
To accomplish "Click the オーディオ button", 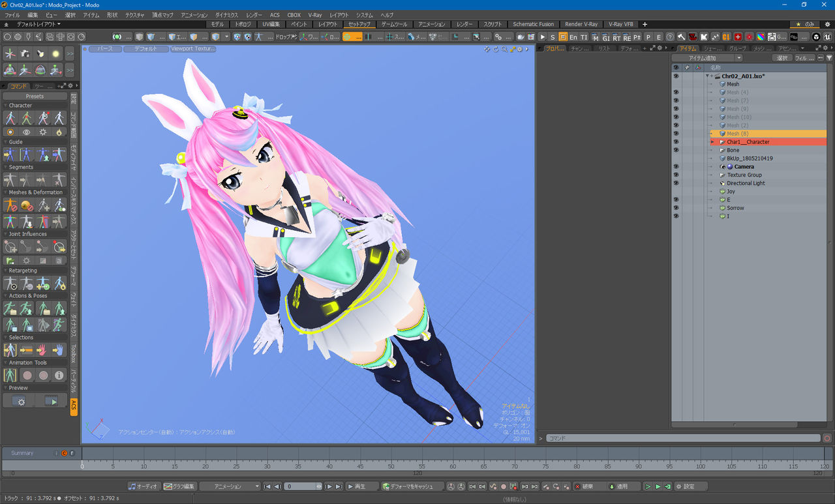I will pyautogui.click(x=144, y=486).
